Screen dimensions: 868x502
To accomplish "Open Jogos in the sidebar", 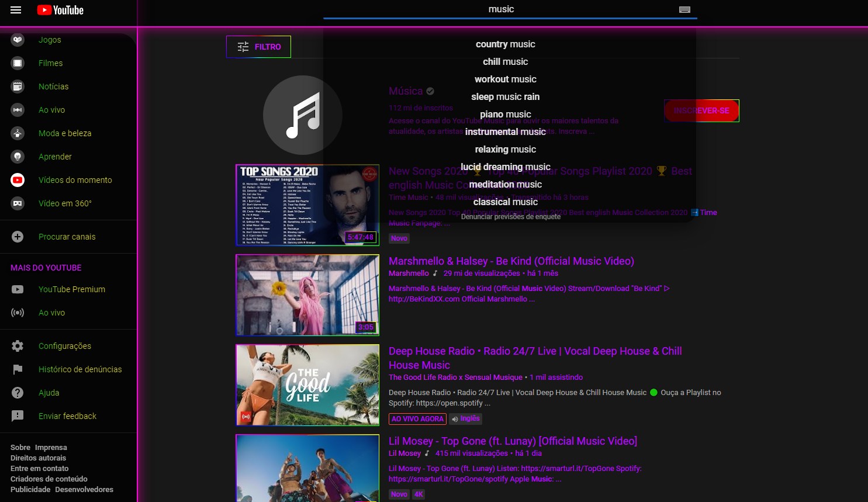I will click(x=50, y=40).
